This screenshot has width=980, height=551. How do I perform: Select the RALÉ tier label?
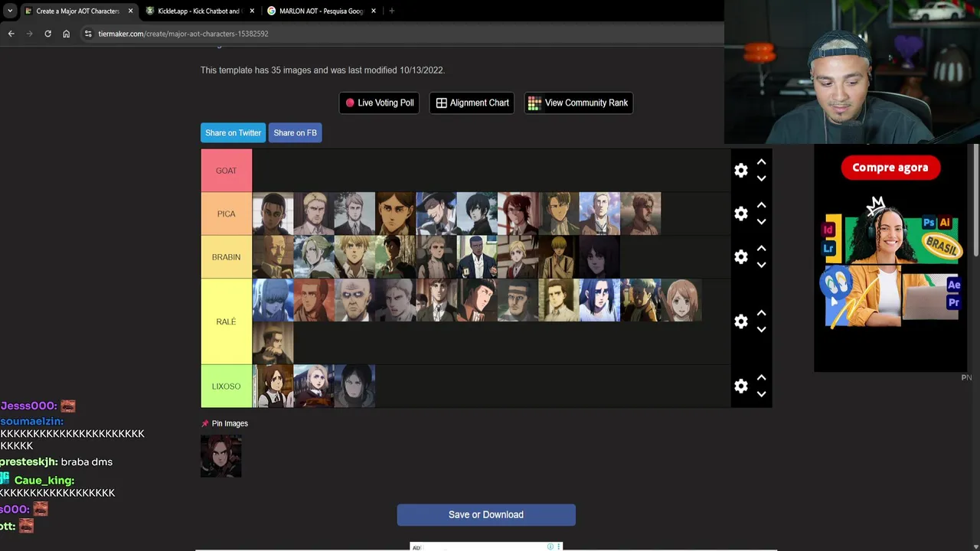[x=226, y=321]
